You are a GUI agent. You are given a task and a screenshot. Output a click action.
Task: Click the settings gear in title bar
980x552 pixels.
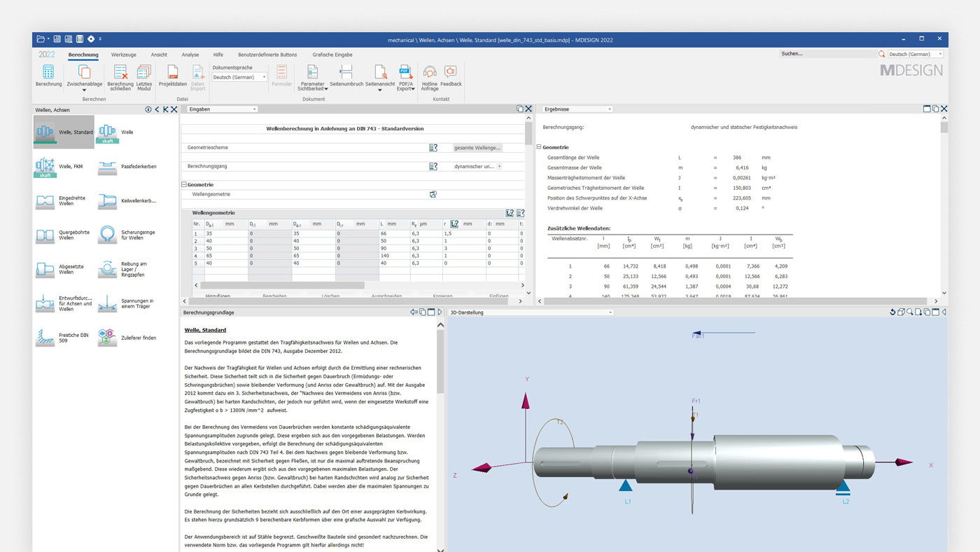(91, 39)
